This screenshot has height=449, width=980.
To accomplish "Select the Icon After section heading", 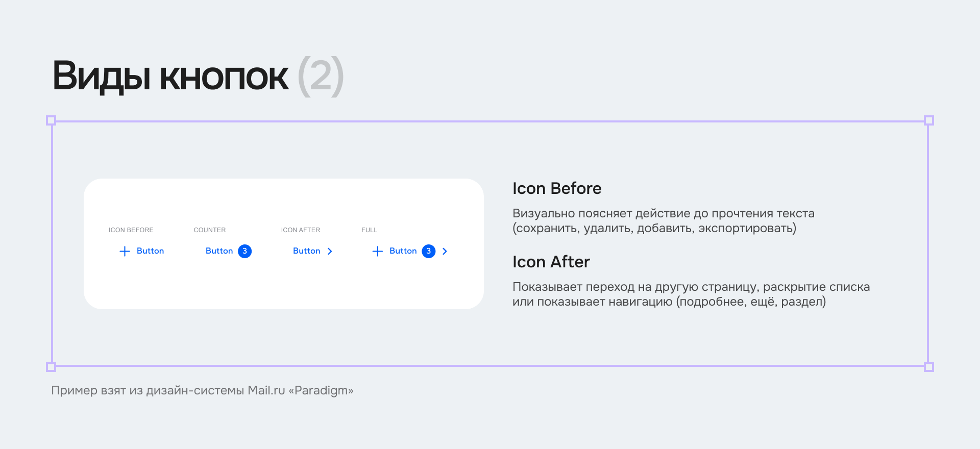I will (x=551, y=262).
